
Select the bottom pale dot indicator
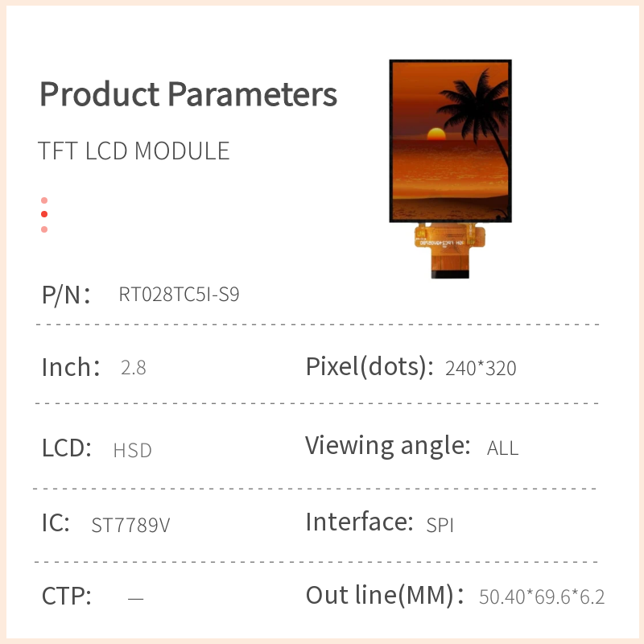44,229
